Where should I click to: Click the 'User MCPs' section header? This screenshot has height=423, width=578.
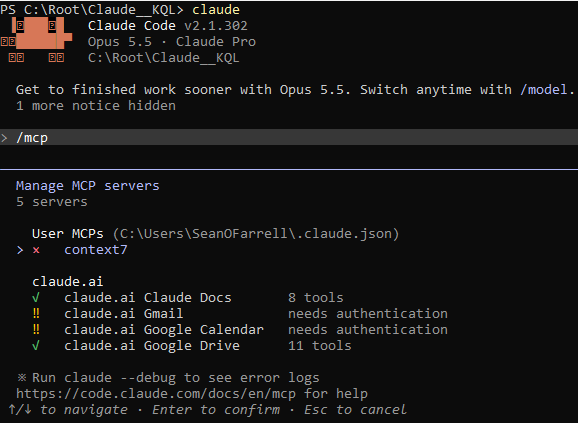(x=68, y=234)
